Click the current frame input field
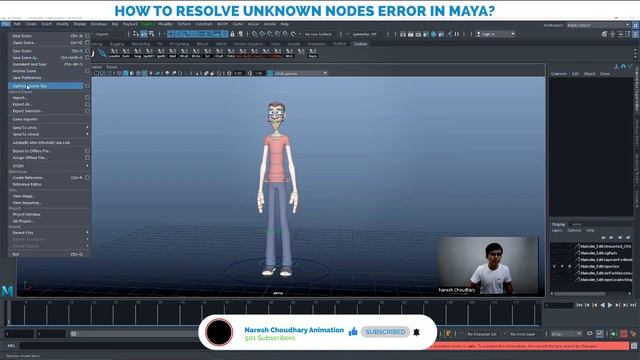Viewport: 640px width, 360px height. pyautogui.click(x=559, y=305)
